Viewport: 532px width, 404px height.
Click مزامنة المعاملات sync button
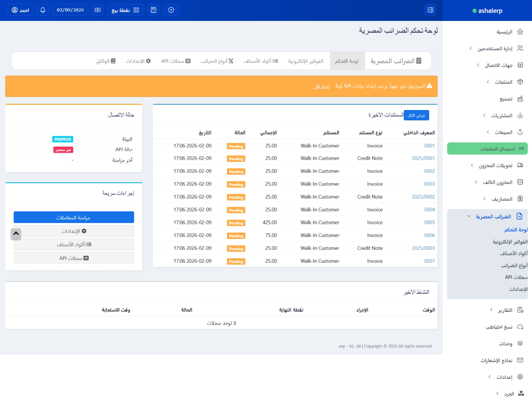click(74, 217)
